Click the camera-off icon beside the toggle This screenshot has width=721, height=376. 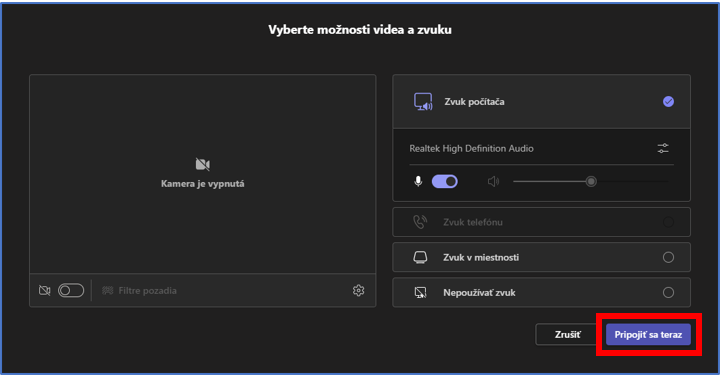[45, 291]
